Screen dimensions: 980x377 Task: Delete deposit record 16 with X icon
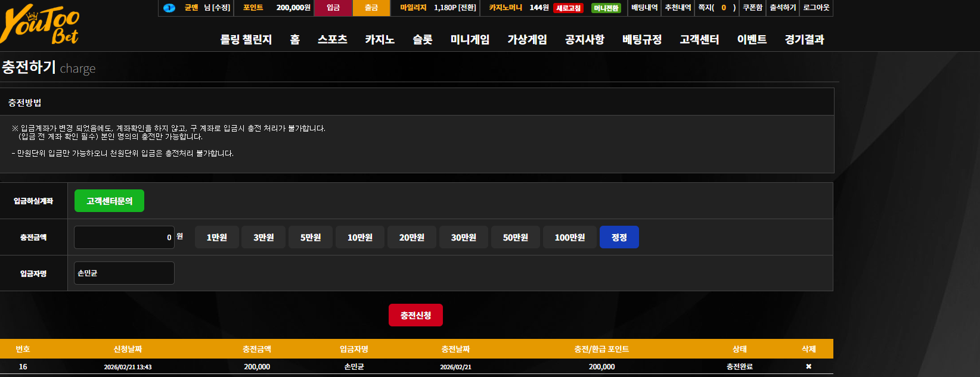pyautogui.click(x=808, y=366)
